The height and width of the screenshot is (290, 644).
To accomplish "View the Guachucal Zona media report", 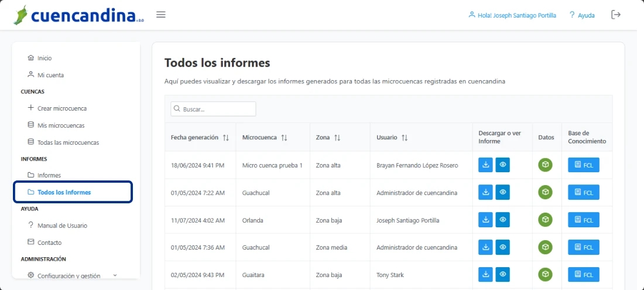I will (x=502, y=247).
